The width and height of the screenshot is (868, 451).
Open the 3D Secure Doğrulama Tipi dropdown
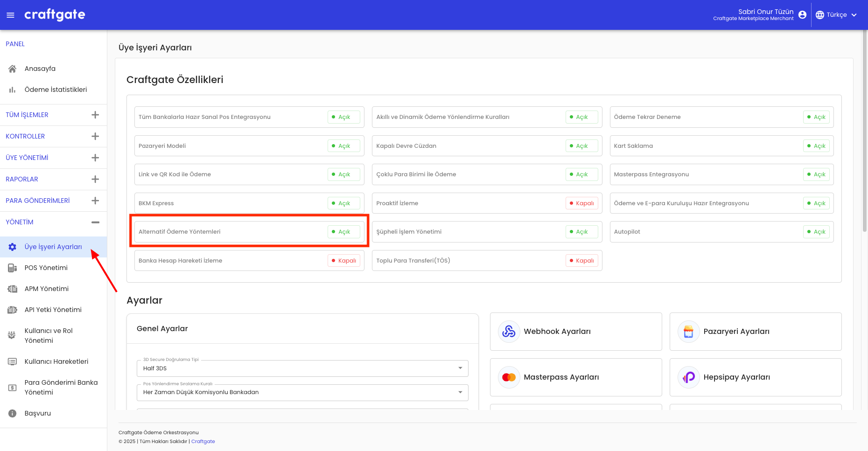tap(302, 368)
